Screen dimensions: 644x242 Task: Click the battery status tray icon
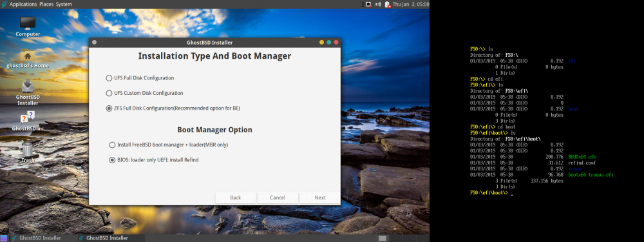[387, 4]
